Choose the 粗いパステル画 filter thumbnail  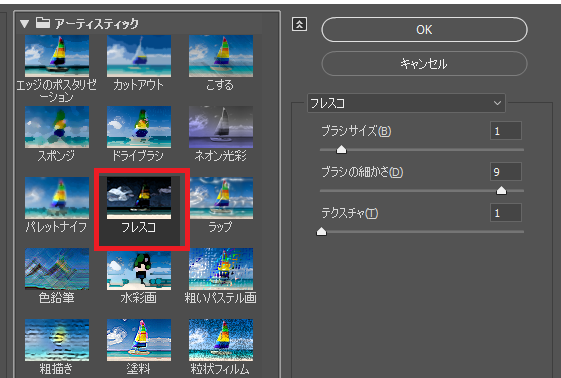[221, 269]
